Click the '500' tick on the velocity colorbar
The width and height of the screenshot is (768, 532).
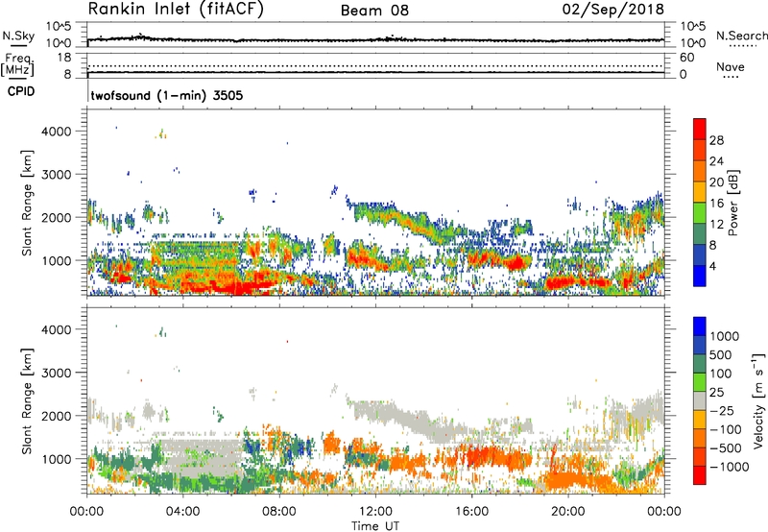(720, 354)
